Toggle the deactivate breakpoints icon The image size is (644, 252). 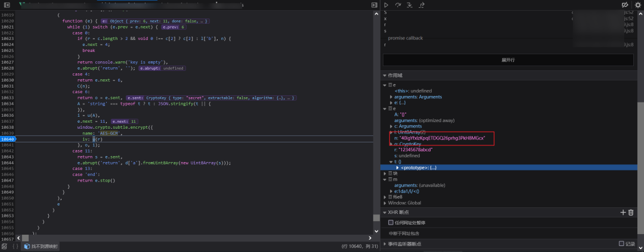click(625, 5)
